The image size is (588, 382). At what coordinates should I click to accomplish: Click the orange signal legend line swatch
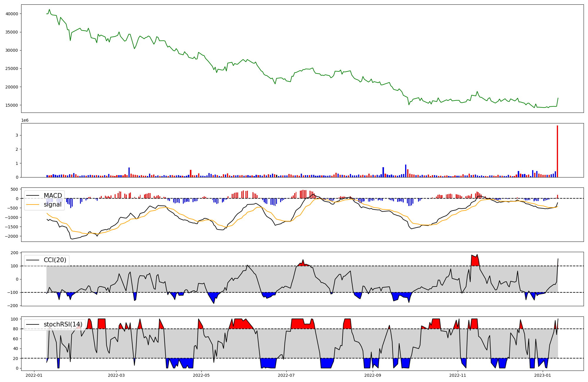click(33, 205)
